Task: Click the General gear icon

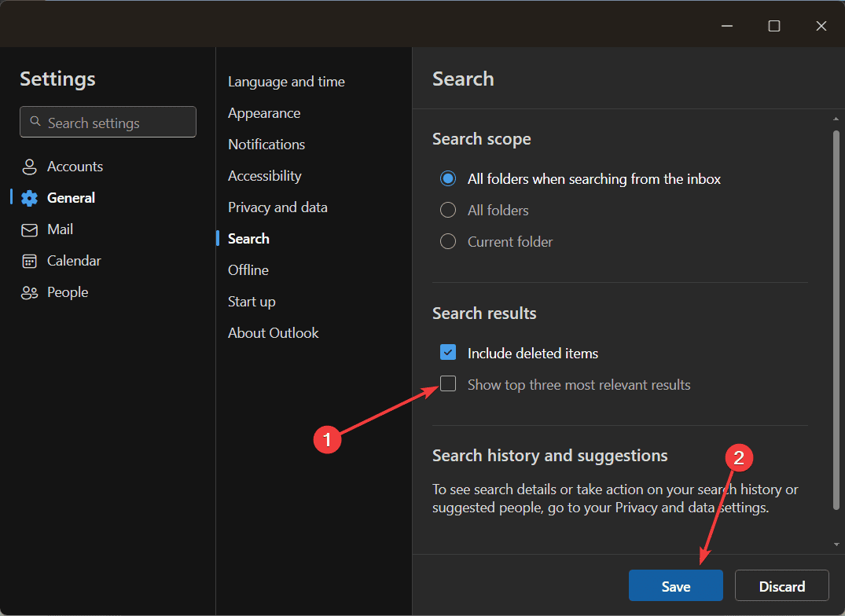Action: (30, 198)
